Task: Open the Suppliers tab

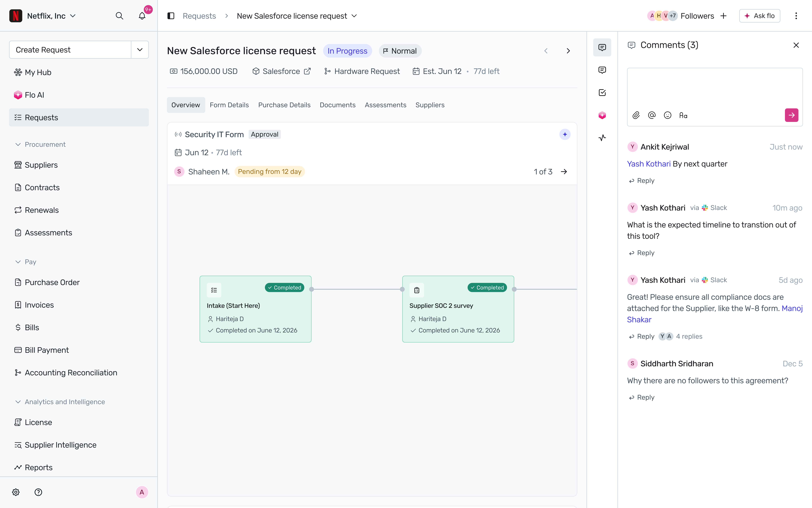Action: pos(430,105)
